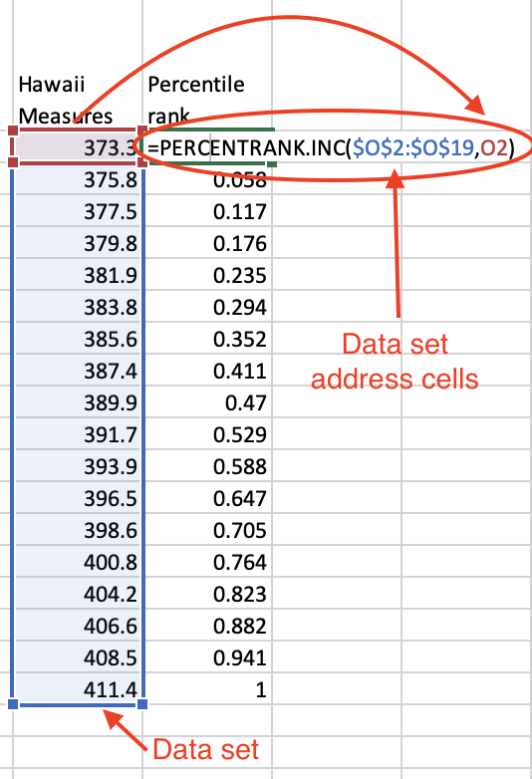Select the cell with 0.941
The image size is (532, 779).
(207, 657)
